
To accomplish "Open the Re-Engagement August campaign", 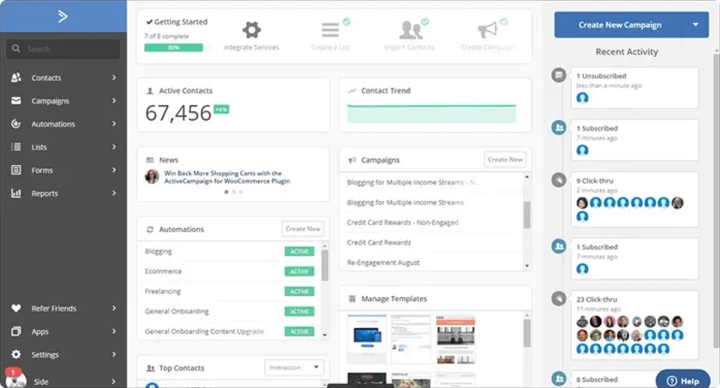I will click(383, 263).
